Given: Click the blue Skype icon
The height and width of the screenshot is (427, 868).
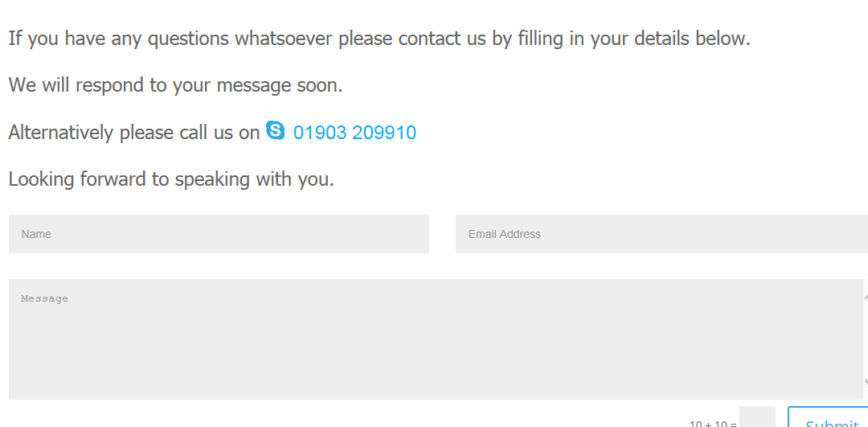Looking at the screenshot, I should tap(275, 130).
